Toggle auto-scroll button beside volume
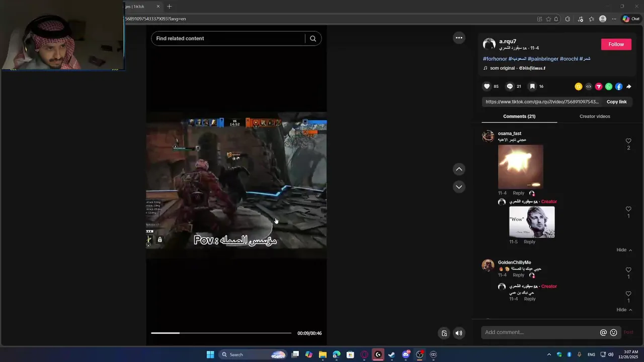 444,333
